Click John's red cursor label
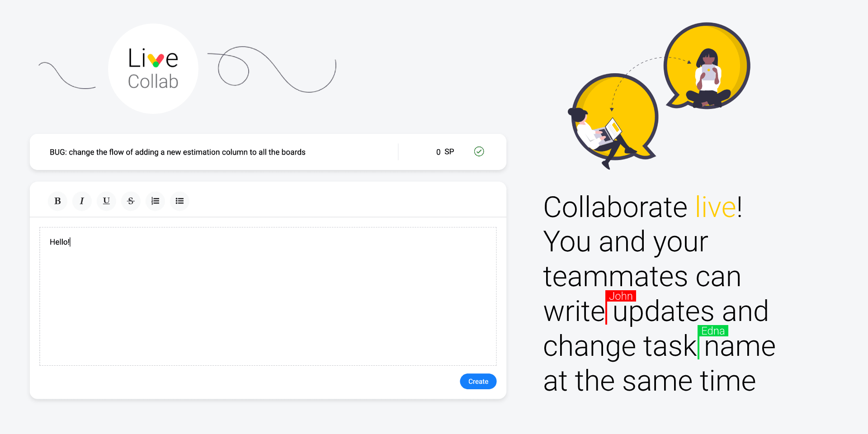Screen dimensions: 868x434 (x=621, y=296)
